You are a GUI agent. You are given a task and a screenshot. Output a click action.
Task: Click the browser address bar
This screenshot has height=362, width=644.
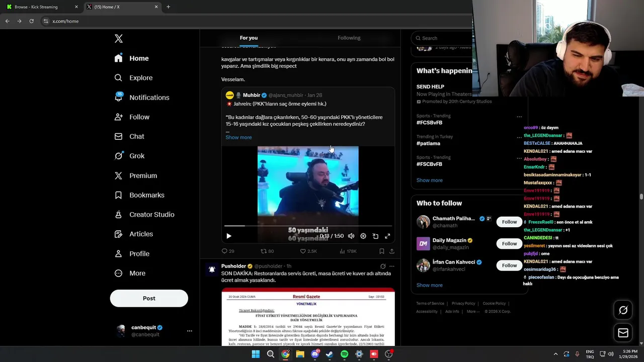pyautogui.click(x=257, y=21)
